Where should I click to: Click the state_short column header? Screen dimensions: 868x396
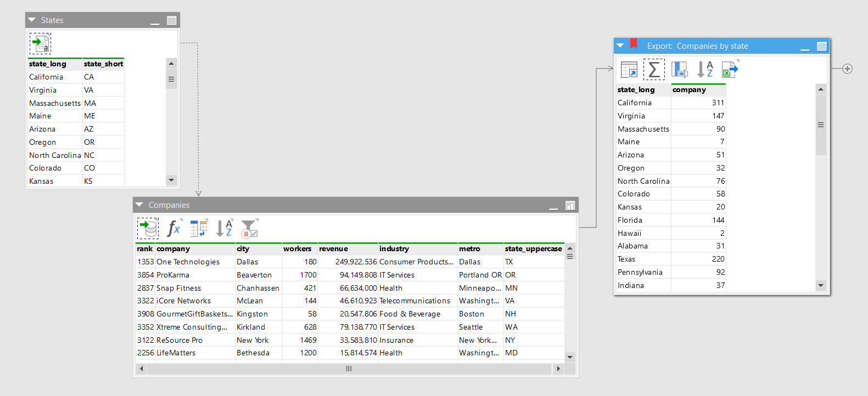(103, 64)
